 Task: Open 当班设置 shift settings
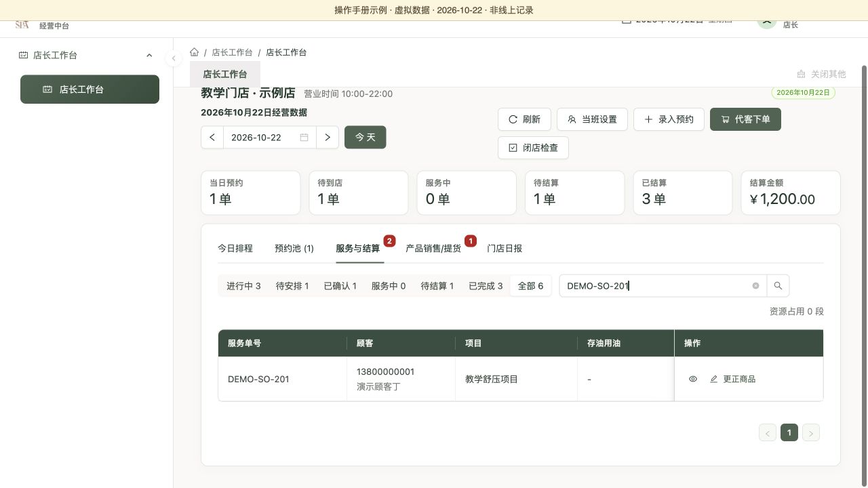(x=592, y=119)
